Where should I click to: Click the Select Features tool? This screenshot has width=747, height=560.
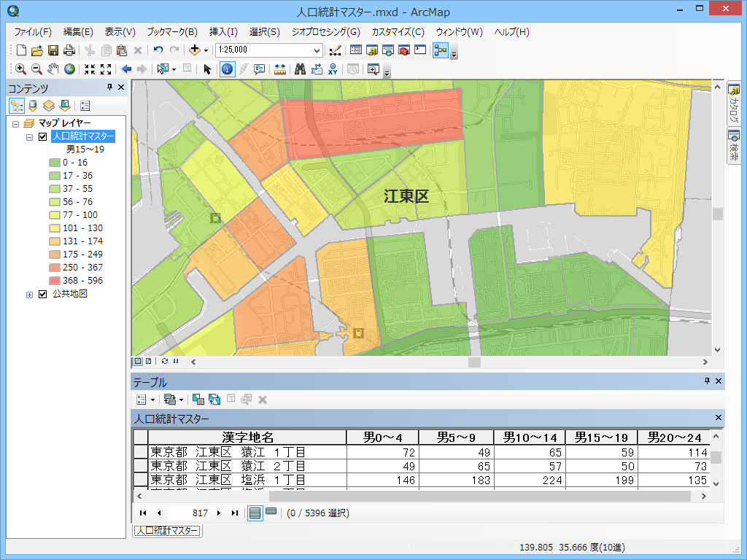[x=163, y=69]
